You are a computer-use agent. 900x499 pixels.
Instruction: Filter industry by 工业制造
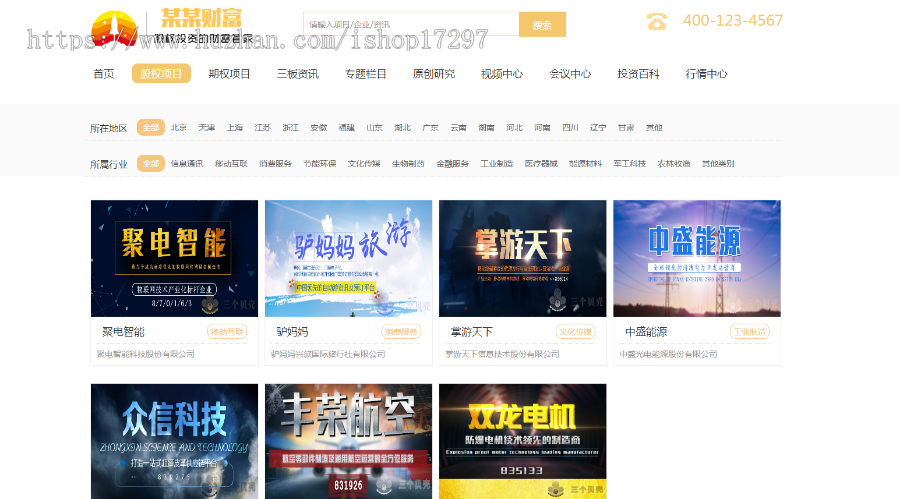pyautogui.click(x=496, y=164)
